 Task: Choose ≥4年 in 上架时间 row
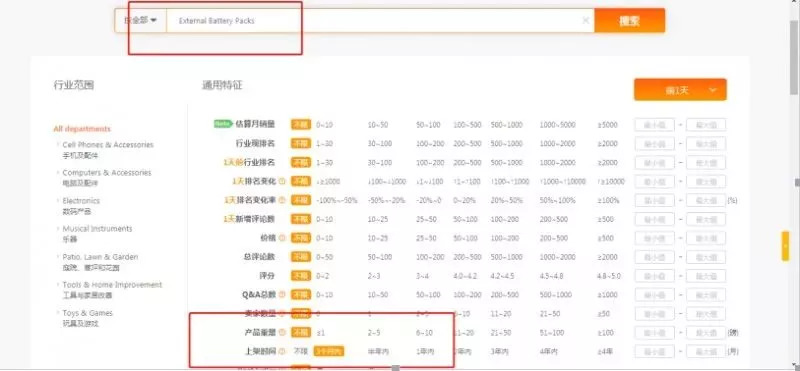click(x=606, y=351)
